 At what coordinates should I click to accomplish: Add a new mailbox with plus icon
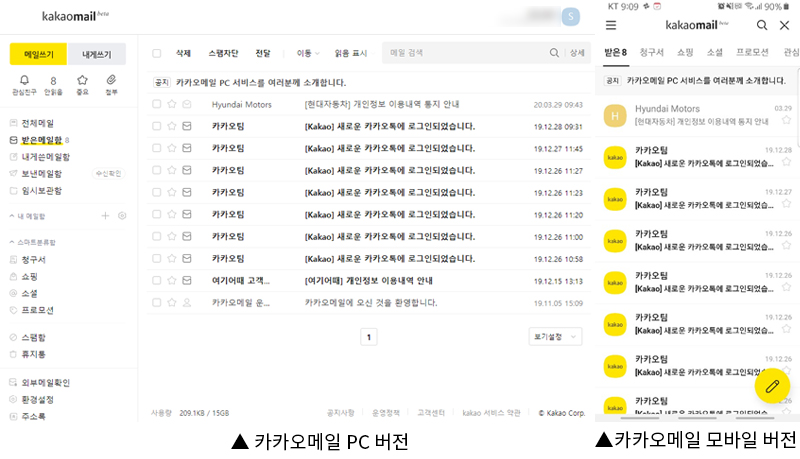105,216
